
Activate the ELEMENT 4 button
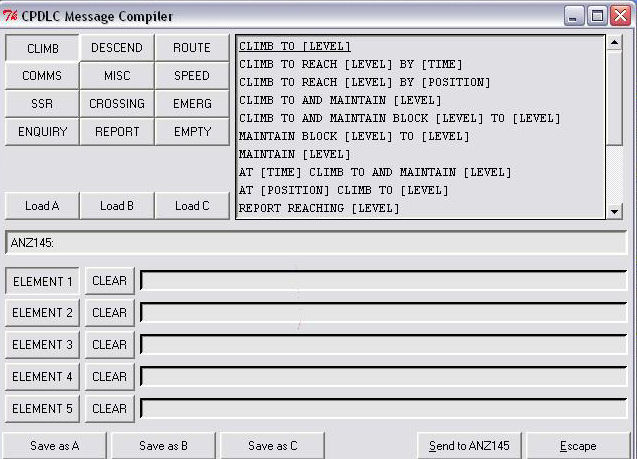[42, 377]
